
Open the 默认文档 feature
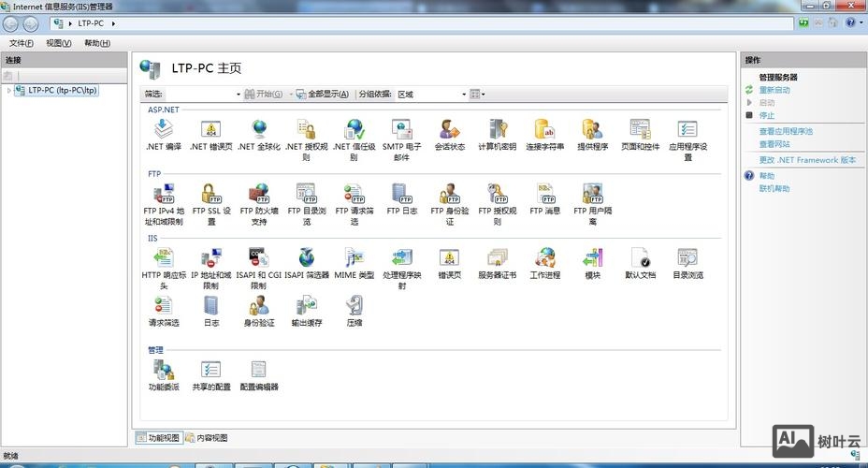pos(640,264)
